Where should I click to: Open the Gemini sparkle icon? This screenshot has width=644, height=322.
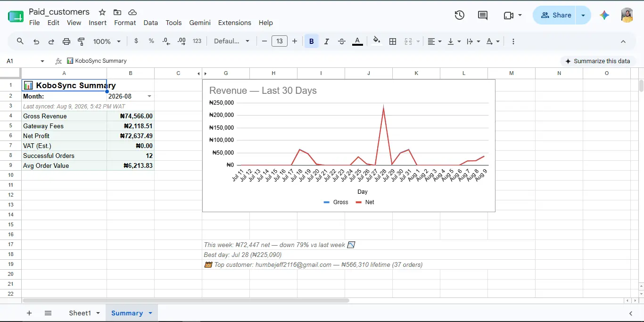pyautogui.click(x=604, y=15)
